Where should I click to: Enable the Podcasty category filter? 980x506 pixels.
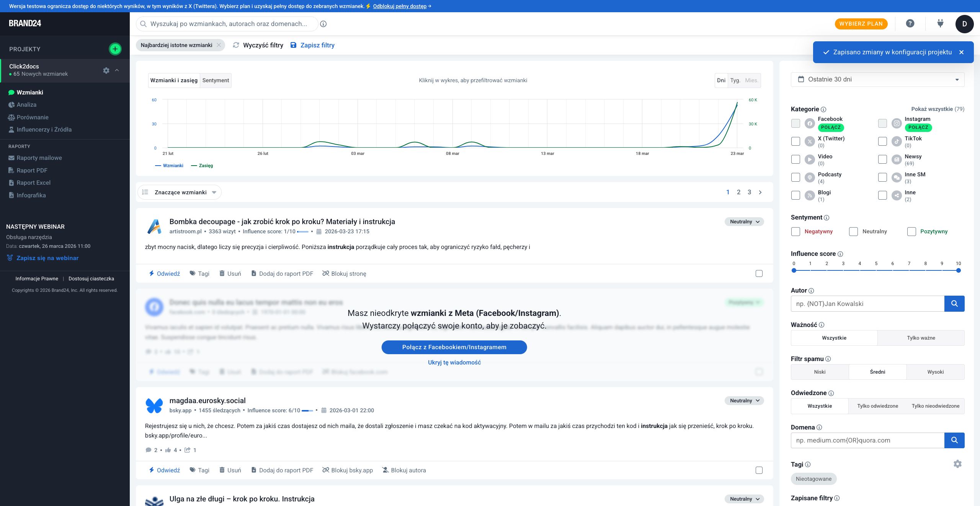[795, 177]
